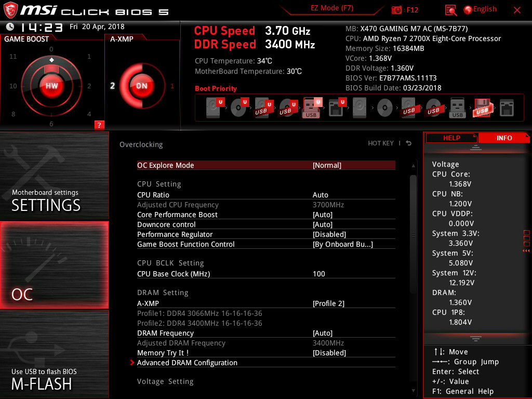
Task: Click the MSI dragon shield logo
Action: click(x=10, y=10)
